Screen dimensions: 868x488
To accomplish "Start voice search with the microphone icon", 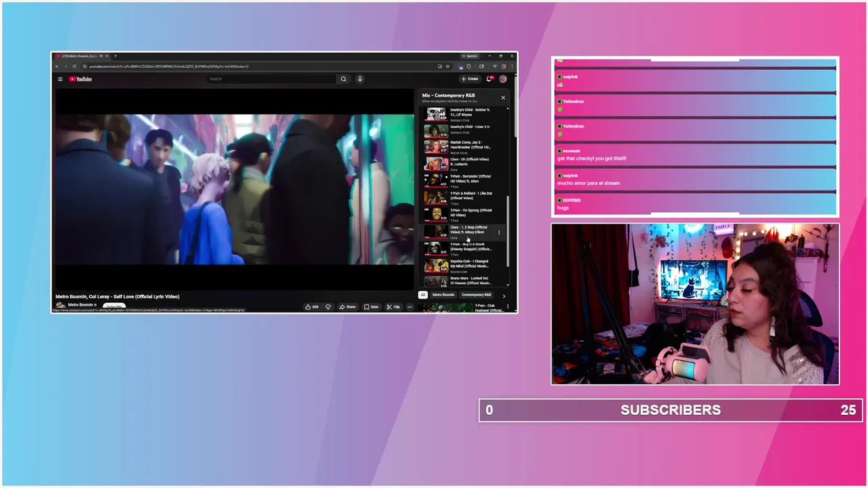I will click(x=360, y=79).
